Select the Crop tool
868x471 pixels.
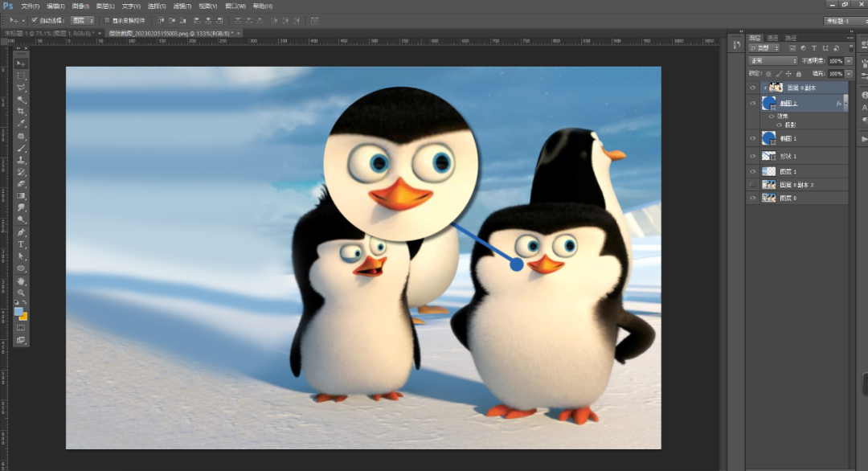21,112
